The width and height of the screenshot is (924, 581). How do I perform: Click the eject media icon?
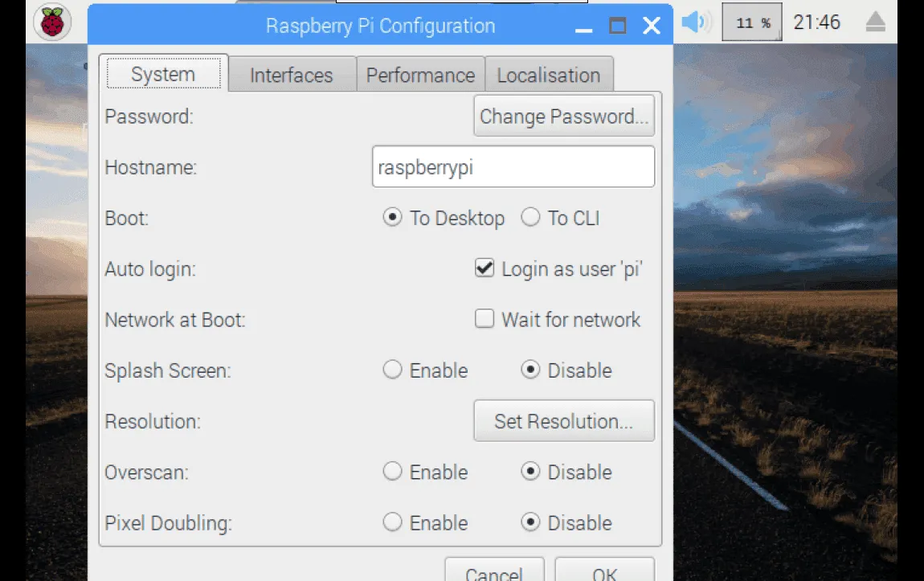(x=877, y=23)
